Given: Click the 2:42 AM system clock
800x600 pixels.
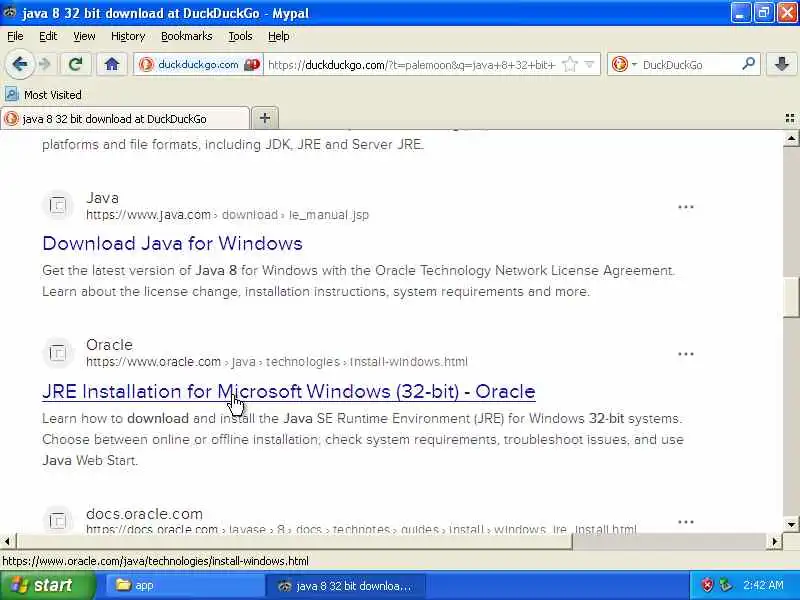Looking at the screenshot, I should click(x=763, y=585).
